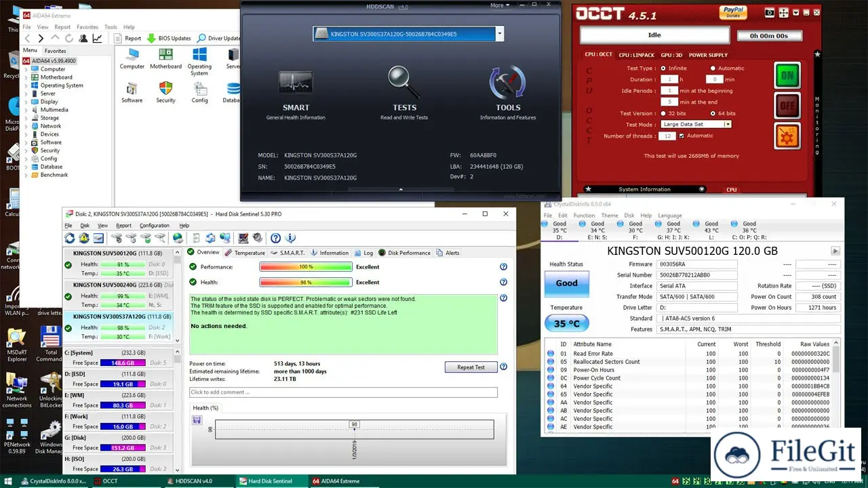Click the refresh icon in Hard Disk Sentinel toolbar
The width and height of the screenshot is (868, 488).
pos(70,238)
